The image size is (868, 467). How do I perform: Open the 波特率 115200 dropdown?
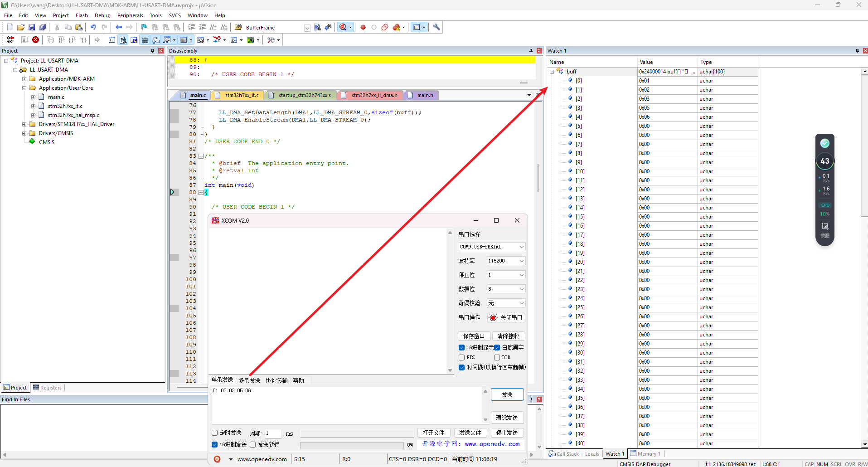click(x=506, y=261)
